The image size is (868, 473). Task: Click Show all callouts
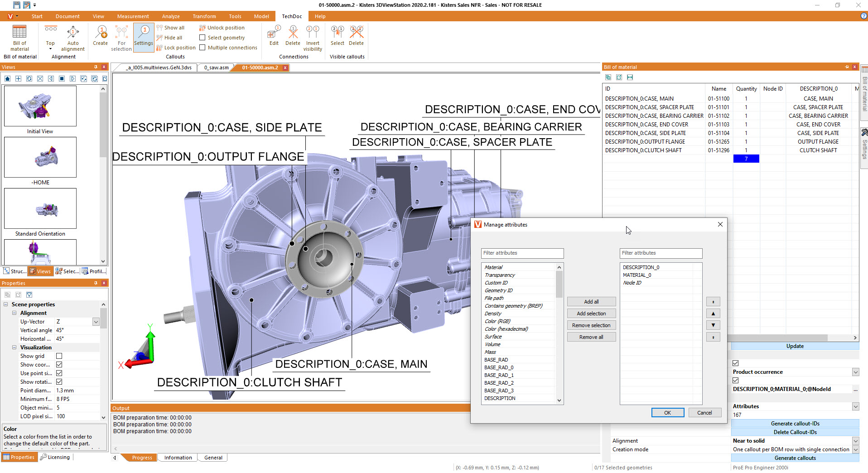tap(170, 28)
